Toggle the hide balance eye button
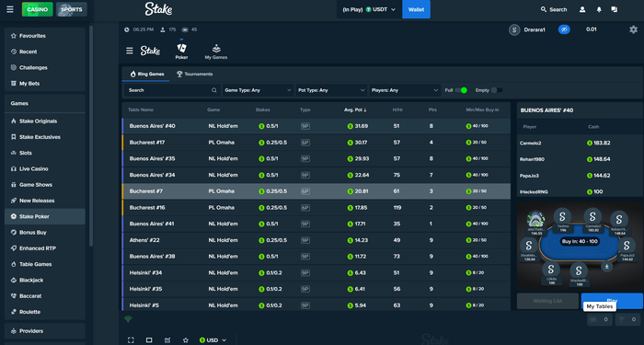Viewport: 644px width, 345px height. 564,29
